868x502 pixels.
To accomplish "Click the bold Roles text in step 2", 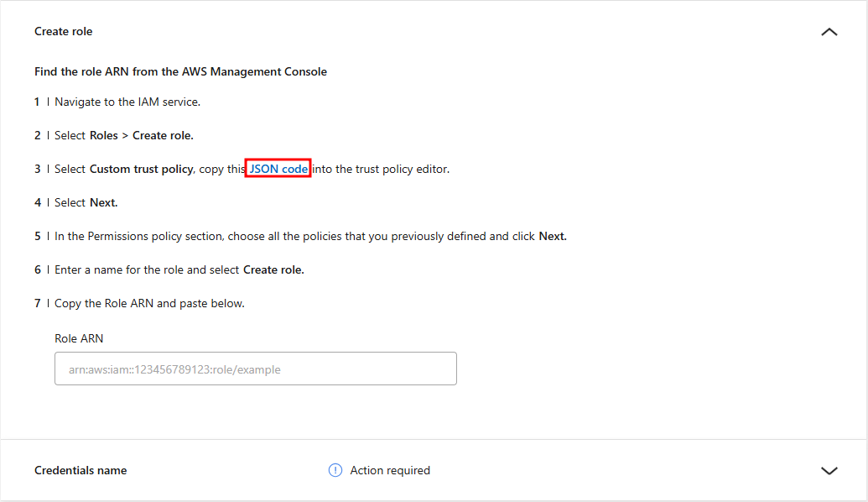I will click(103, 135).
